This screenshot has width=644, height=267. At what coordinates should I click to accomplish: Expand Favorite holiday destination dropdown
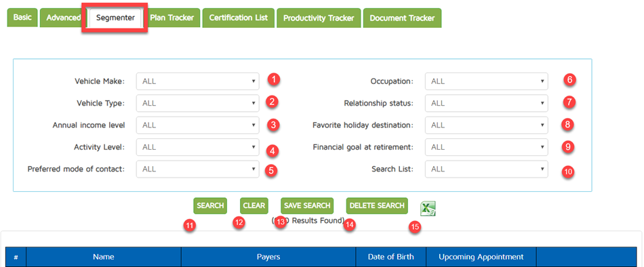click(486, 125)
